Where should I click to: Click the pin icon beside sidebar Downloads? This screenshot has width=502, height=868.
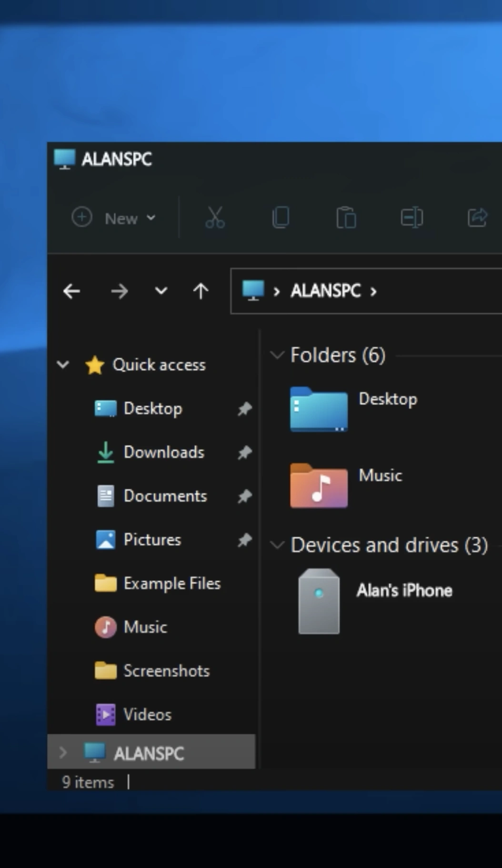(244, 453)
